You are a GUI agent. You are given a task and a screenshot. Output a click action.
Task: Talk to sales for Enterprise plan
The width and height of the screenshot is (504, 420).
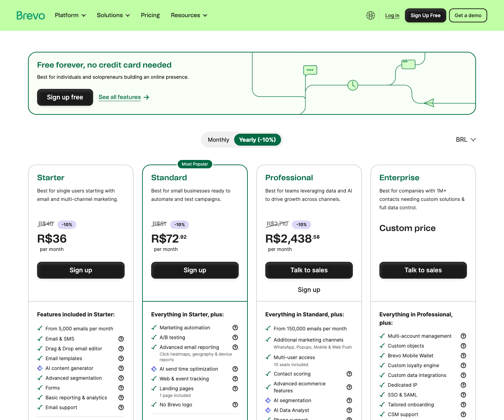pyautogui.click(x=423, y=270)
